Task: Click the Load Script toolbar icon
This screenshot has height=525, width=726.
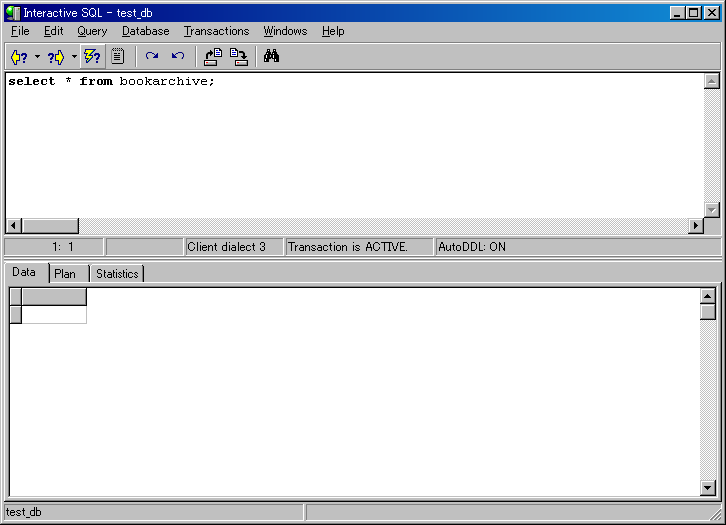Action: (x=213, y=57)
